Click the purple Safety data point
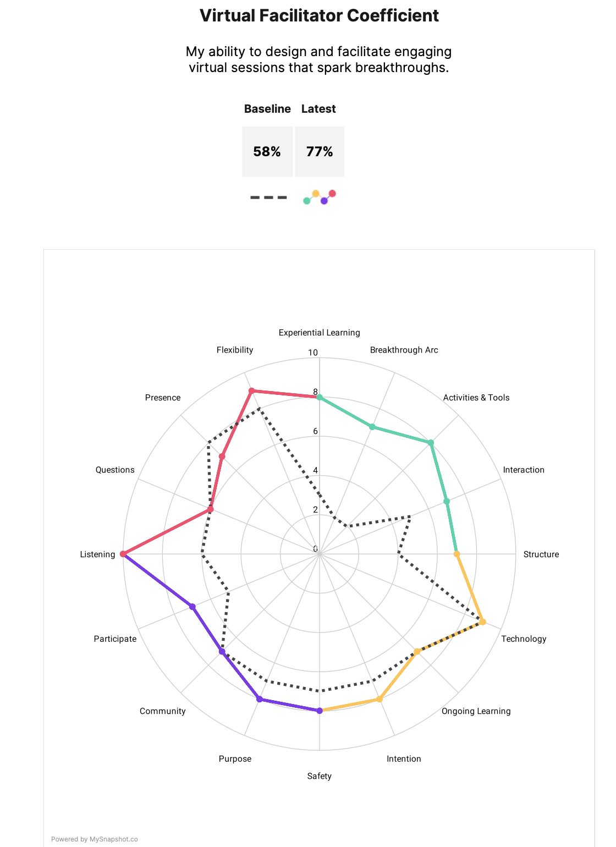Screen dimensions: 616x847 click(320, 711)
